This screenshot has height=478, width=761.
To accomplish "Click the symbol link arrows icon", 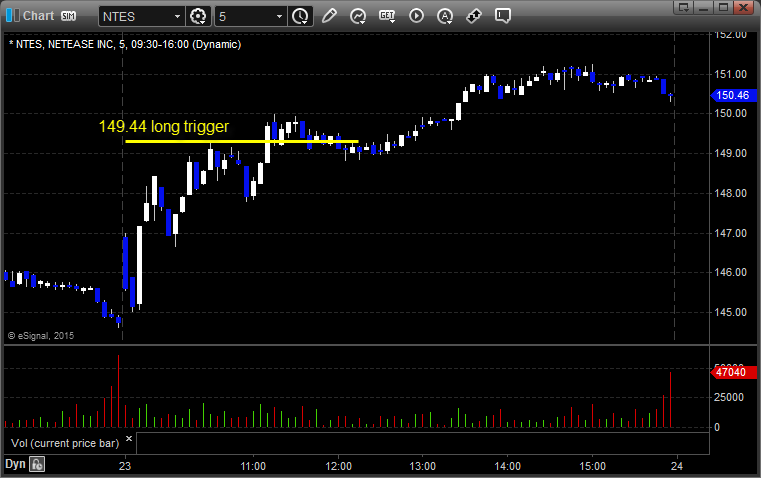I will 474,16.
